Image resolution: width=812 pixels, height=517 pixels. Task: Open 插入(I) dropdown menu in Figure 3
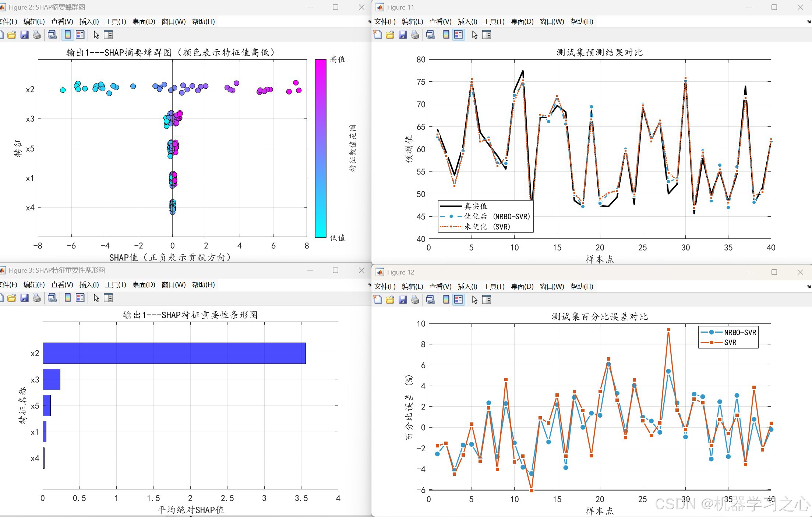coord(89,284)
